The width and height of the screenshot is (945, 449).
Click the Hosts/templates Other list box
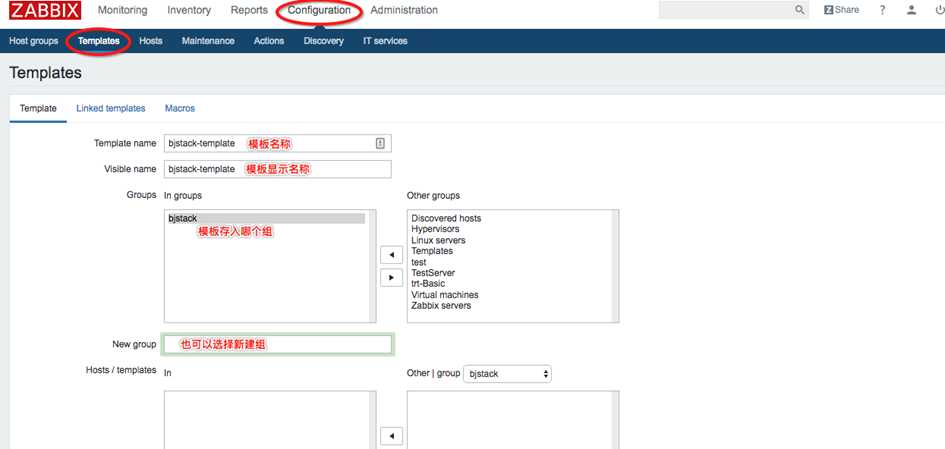tap(513, 419)
